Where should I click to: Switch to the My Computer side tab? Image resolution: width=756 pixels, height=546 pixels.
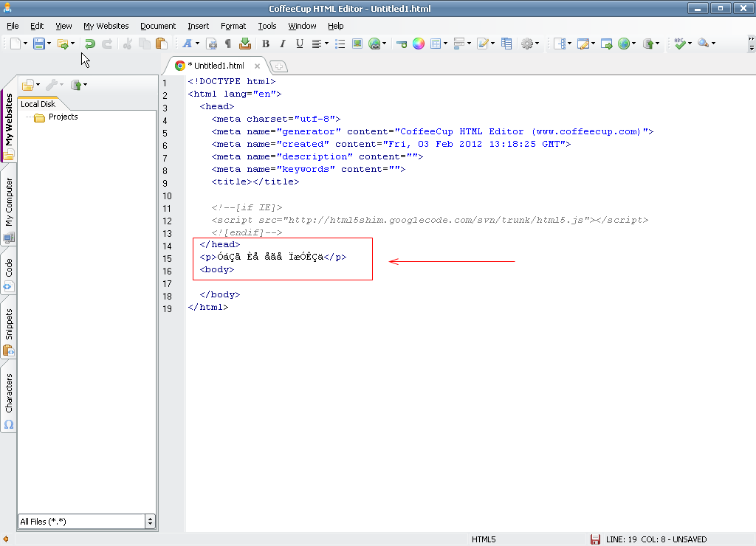point(9,208)
